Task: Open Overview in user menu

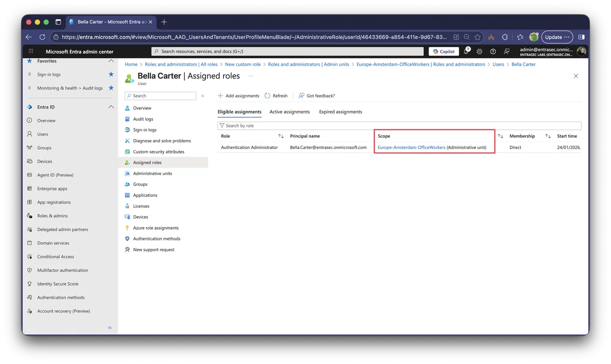Action: click(x=142, y=108)
